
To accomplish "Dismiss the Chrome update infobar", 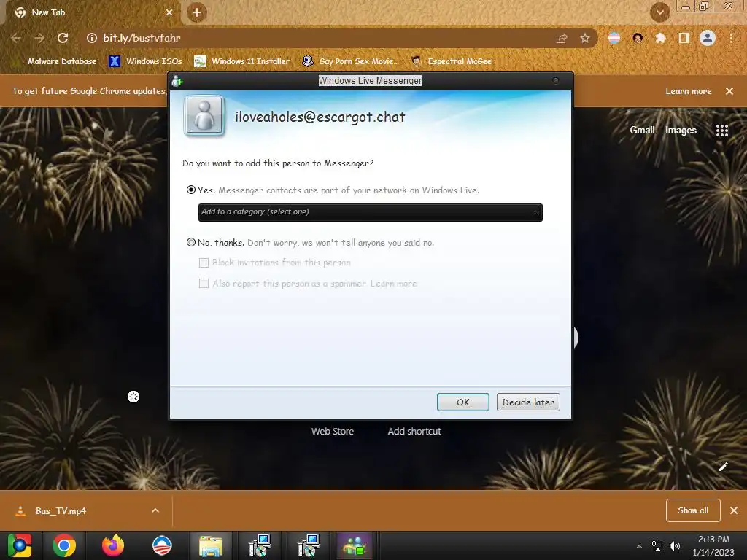I will point(729,91).
